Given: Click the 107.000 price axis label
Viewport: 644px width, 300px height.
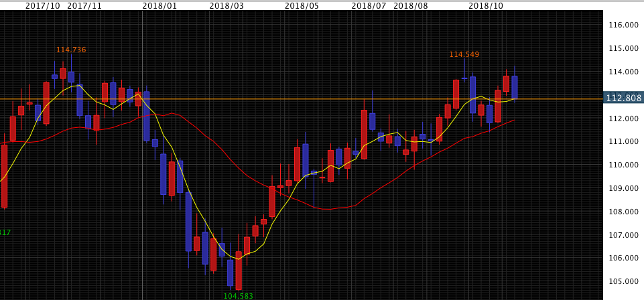Looking at the screenshot, I should [x=623, y=235].
